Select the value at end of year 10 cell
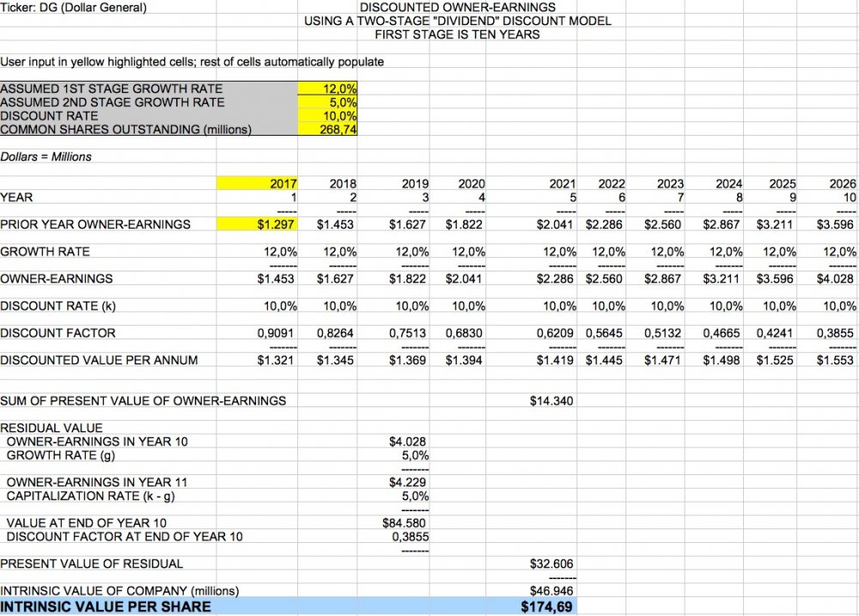This screenshot has width=859, height=616. click(402, 522)
